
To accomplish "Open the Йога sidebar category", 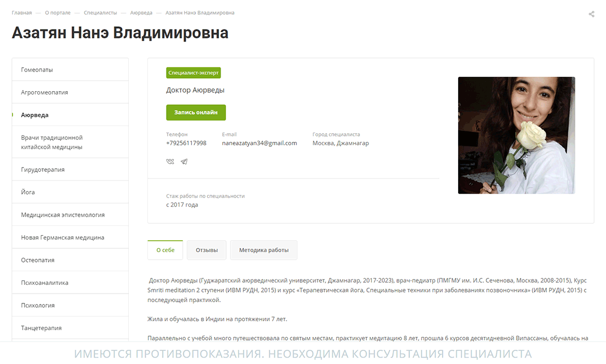I will pyautogui.click(x=70, y=192).
